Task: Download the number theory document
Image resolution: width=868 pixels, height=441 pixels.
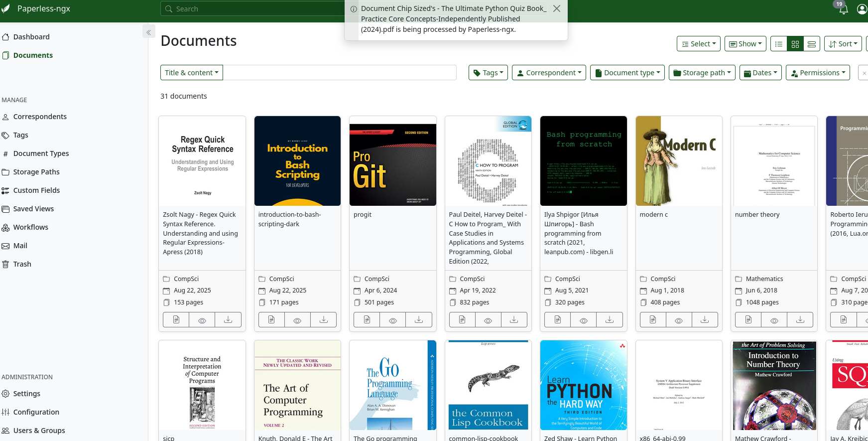Action: coord(800,320)
